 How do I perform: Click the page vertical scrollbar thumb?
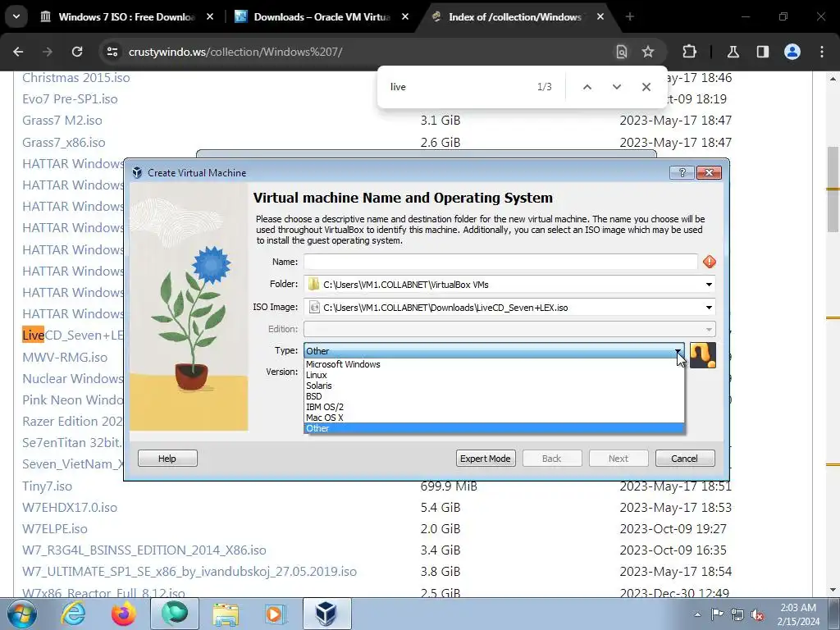coord(833,189)
